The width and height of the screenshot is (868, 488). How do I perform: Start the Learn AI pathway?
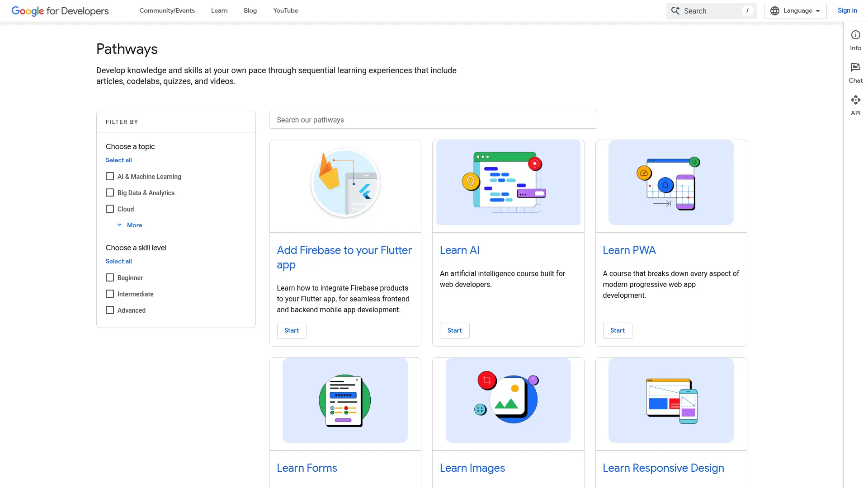click(x=454, y=331)
